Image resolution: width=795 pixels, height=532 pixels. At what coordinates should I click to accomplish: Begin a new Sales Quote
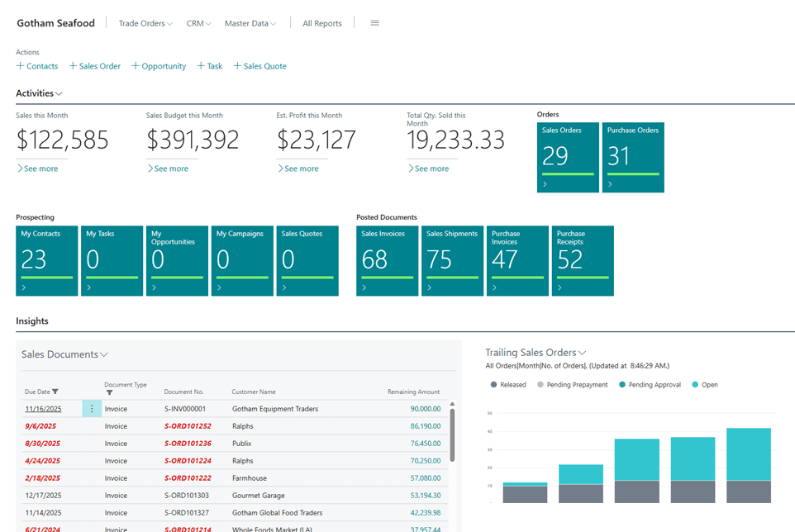pos(259,65)
